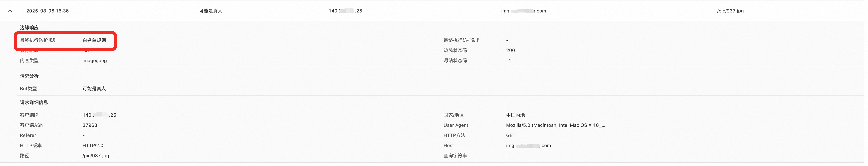
Task: Click the 白名单规则 rule value
Action: (94, 40)
